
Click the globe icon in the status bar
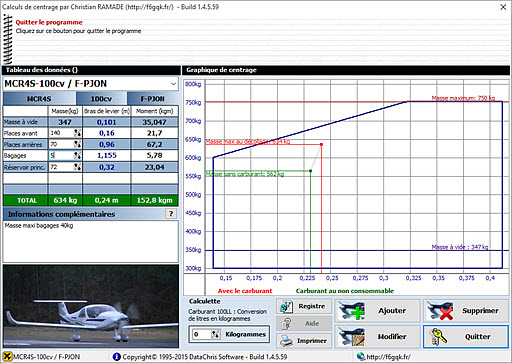coord(361,356)
